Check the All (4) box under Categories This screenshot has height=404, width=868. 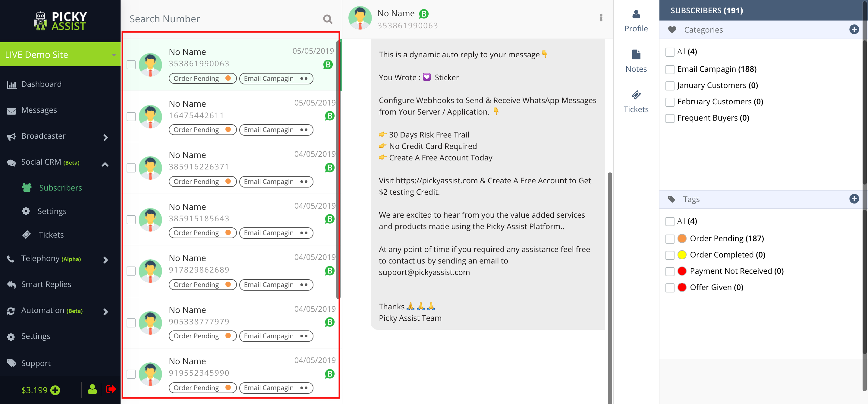(x=669, y=52)
